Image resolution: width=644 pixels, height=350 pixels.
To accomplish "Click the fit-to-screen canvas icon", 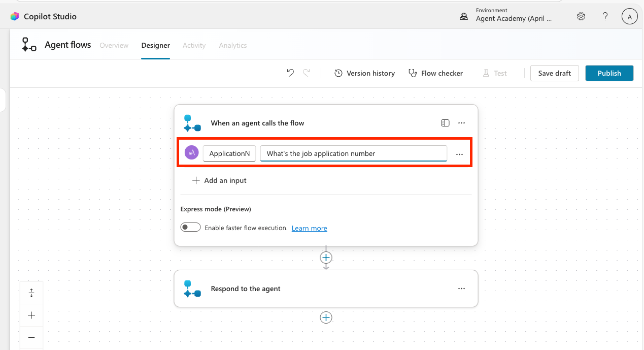I will pyautogui.click(x=31, y=293).
